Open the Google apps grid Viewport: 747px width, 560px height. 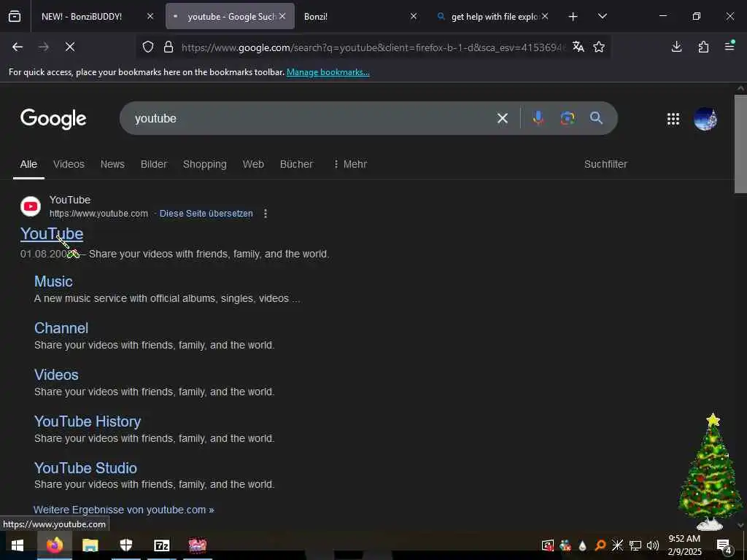click(673, 119)
